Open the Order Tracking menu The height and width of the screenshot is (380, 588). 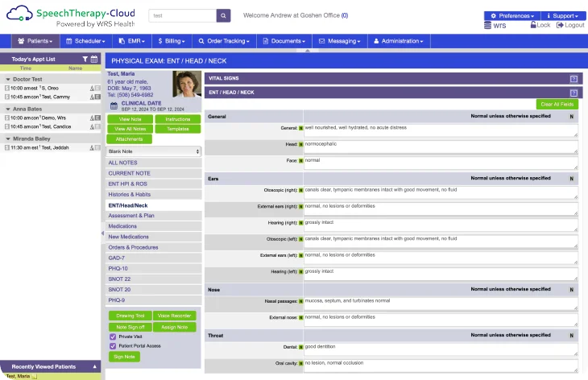click(x=224, y=41)
